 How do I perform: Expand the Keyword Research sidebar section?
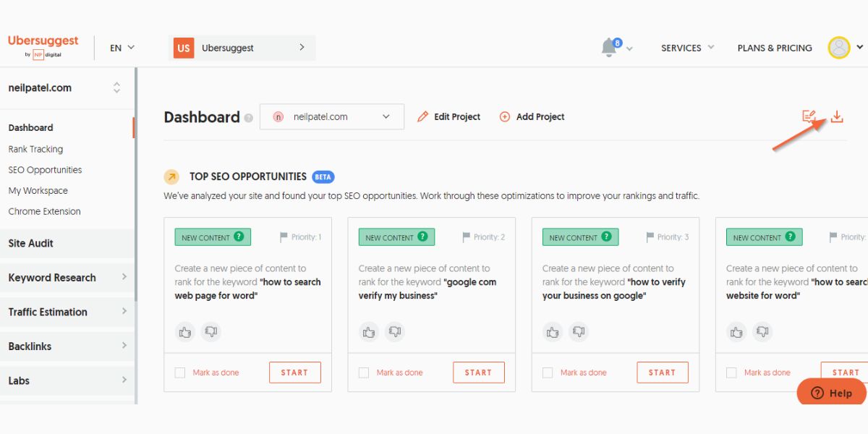click(x=67, y=278)
